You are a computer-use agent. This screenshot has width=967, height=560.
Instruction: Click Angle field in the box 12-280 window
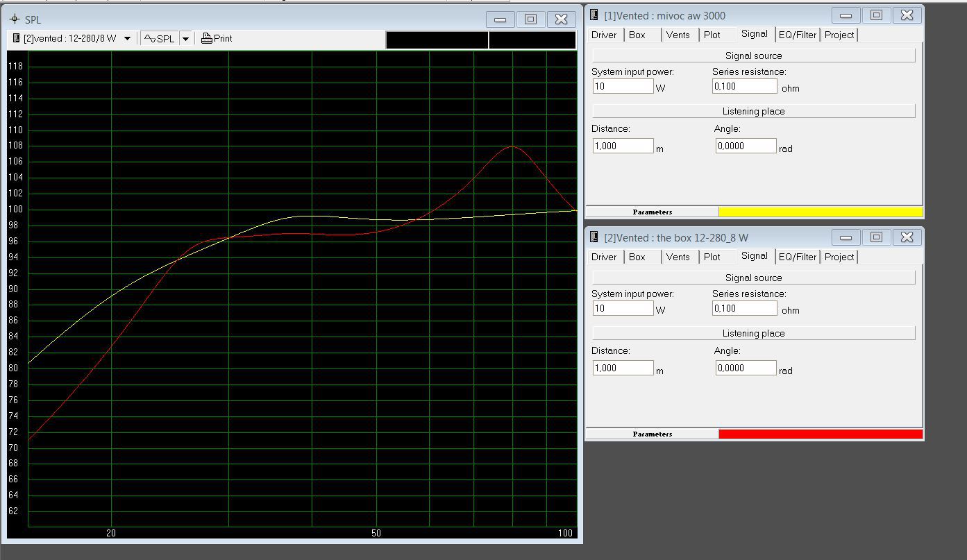click(x=746, y=368)
